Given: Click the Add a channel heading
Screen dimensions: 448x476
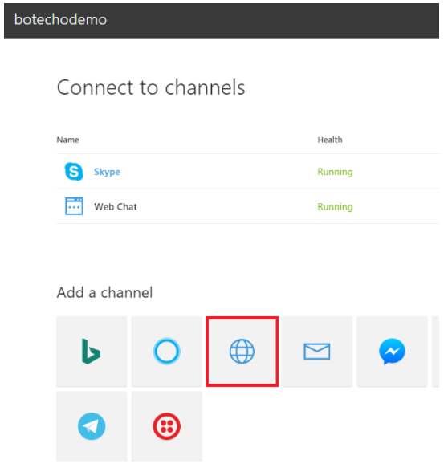Looking at the screenshot, I should pyautogui.click(x=104, y=293).
